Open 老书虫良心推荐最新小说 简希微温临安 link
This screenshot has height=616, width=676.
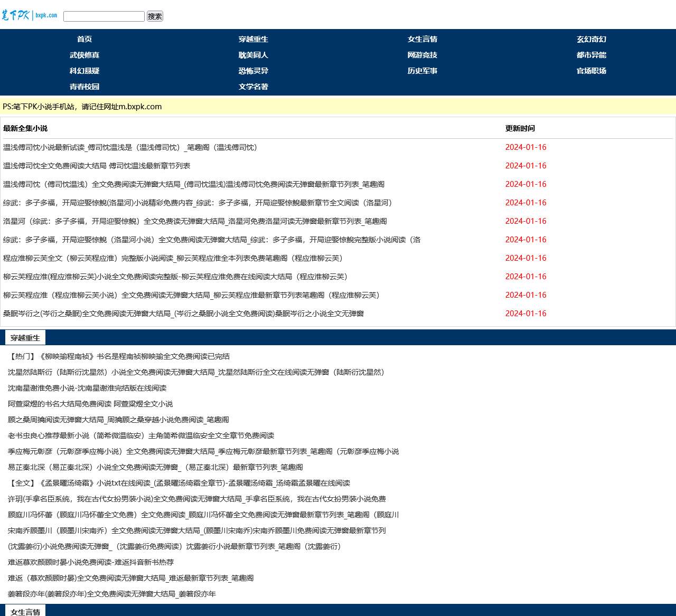pyautogui.click(x=141, y=435)
